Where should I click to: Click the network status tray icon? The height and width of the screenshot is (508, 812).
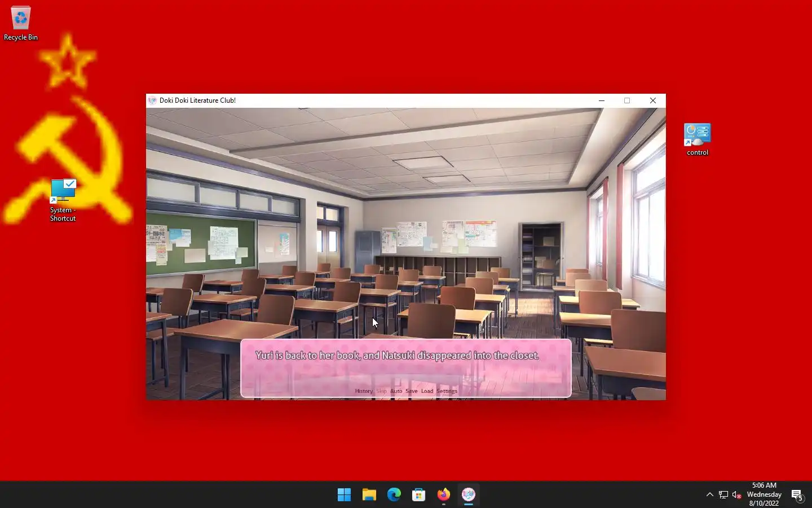tap(723, 494)
